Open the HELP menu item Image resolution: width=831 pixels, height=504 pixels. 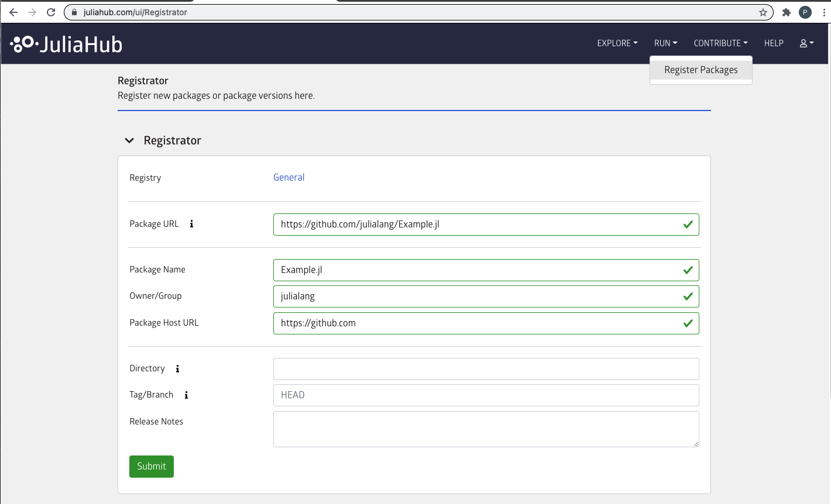tap(774, 43)
